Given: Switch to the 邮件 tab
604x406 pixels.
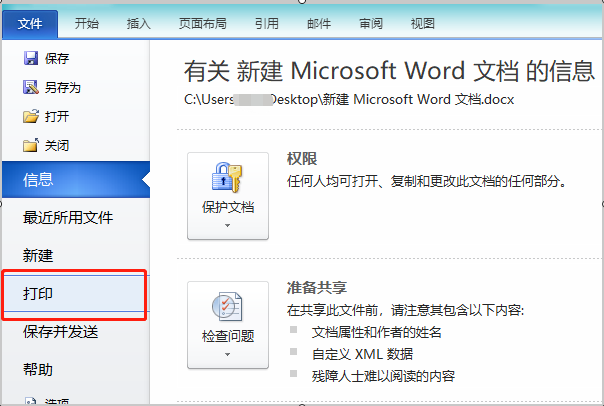Looking at the screenshot, I should 319,24.
